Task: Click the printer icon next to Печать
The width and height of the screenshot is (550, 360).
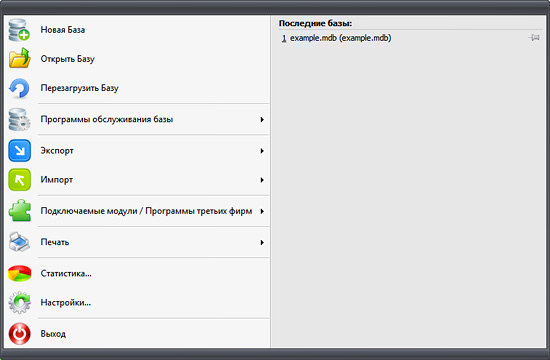Action: [x=19, y=242]
